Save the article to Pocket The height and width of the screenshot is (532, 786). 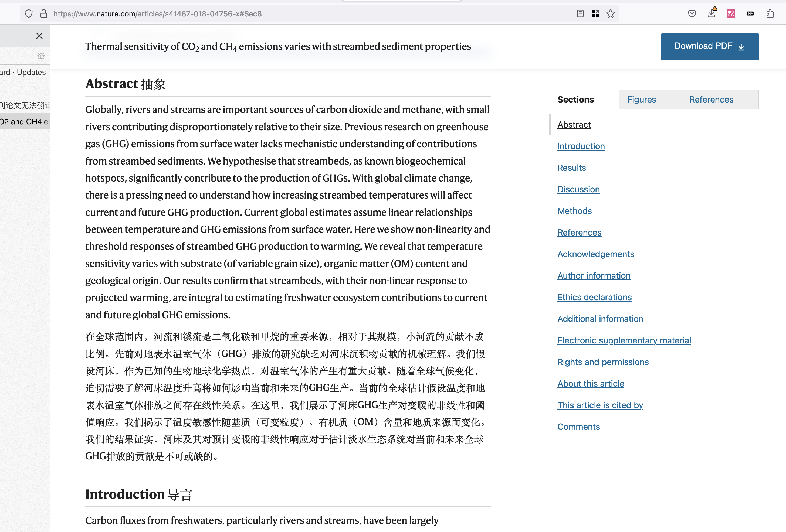point(692,13)
